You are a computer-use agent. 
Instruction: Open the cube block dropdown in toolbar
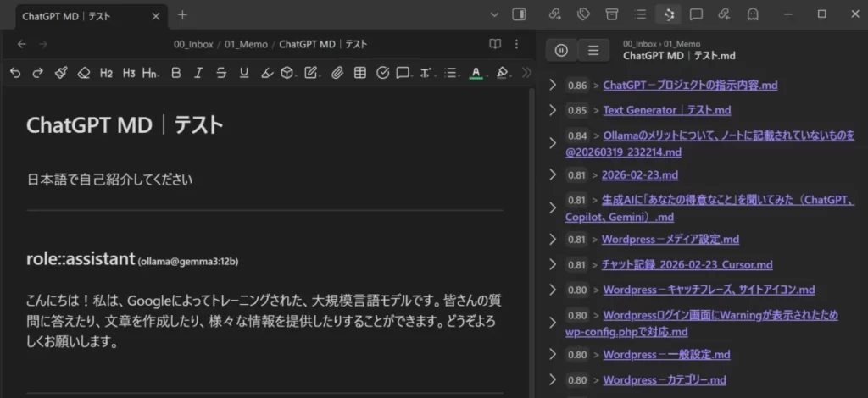pyautogui.click(x=288, y=73)
